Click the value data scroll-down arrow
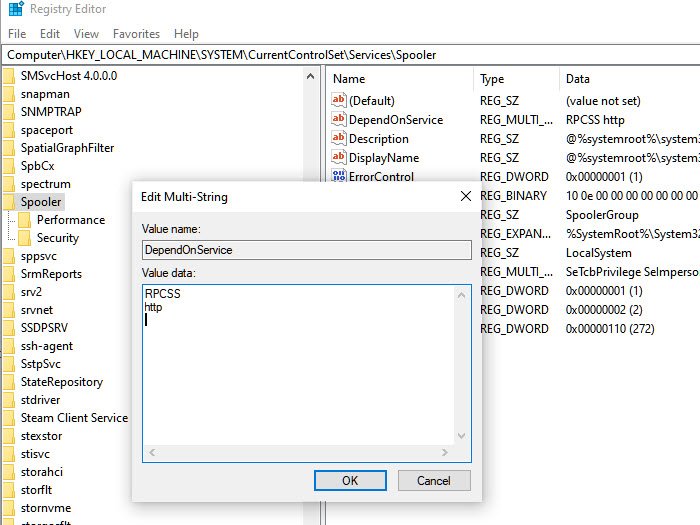The width and height of the screenshot is (700, 525). point(462,436)
